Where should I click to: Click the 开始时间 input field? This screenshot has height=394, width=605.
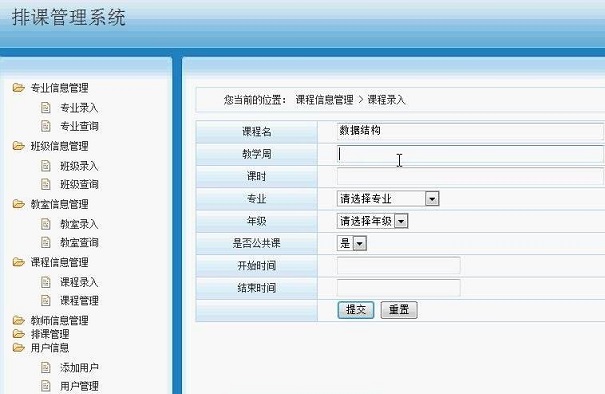click(399, 266)
